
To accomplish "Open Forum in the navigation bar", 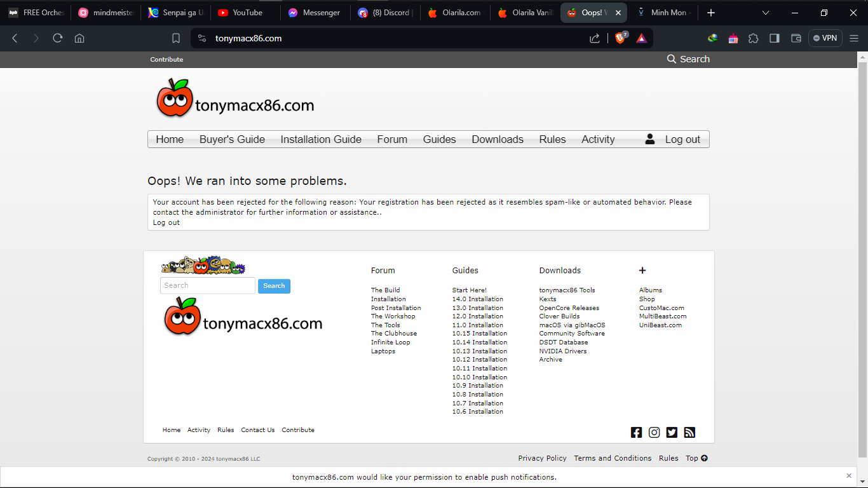I will (392, 139).
